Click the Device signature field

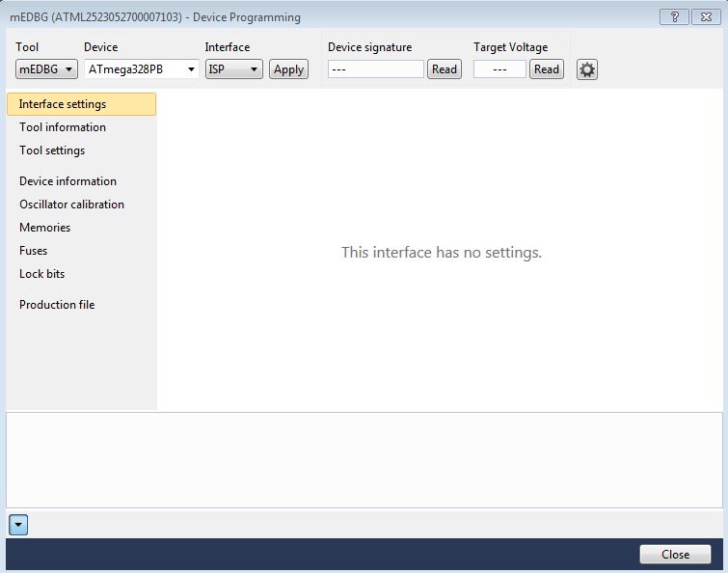[x=376, y=69]
